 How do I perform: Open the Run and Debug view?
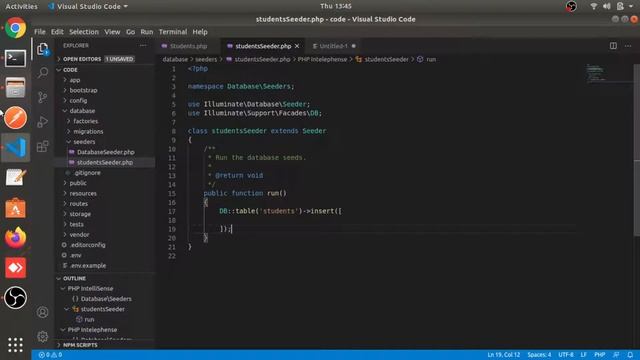(x=43, y=122)
